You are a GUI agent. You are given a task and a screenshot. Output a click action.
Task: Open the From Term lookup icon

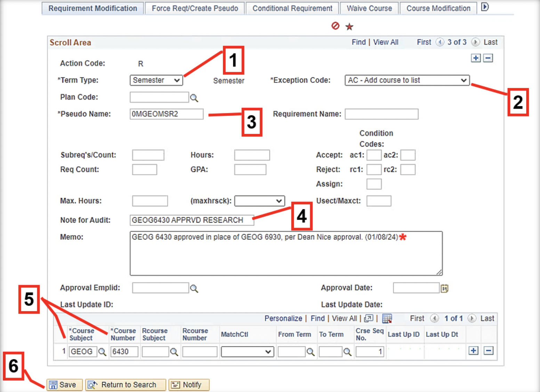[x=311, y=352]
